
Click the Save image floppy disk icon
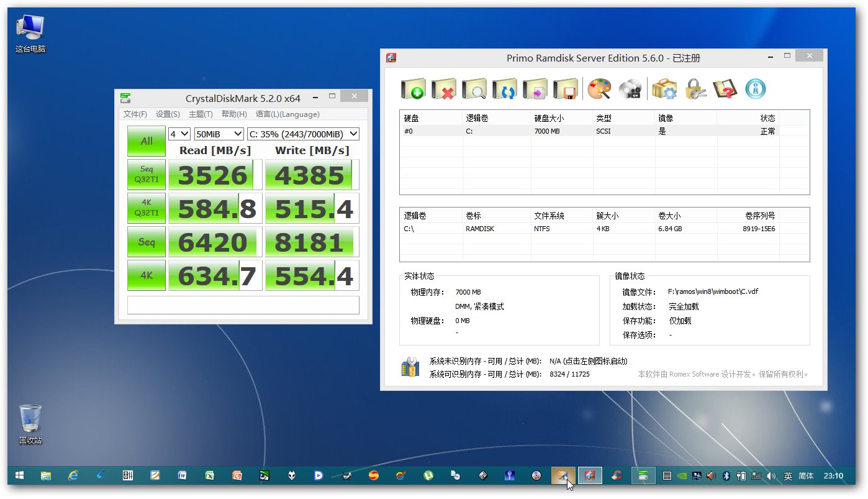pyautogui.click(x=566, y=89)
